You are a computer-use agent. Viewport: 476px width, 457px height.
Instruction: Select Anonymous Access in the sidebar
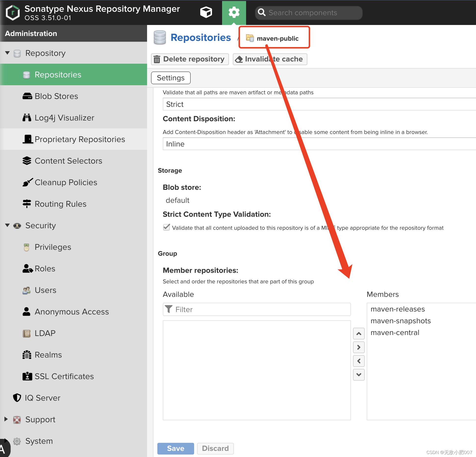click(72, 312)
